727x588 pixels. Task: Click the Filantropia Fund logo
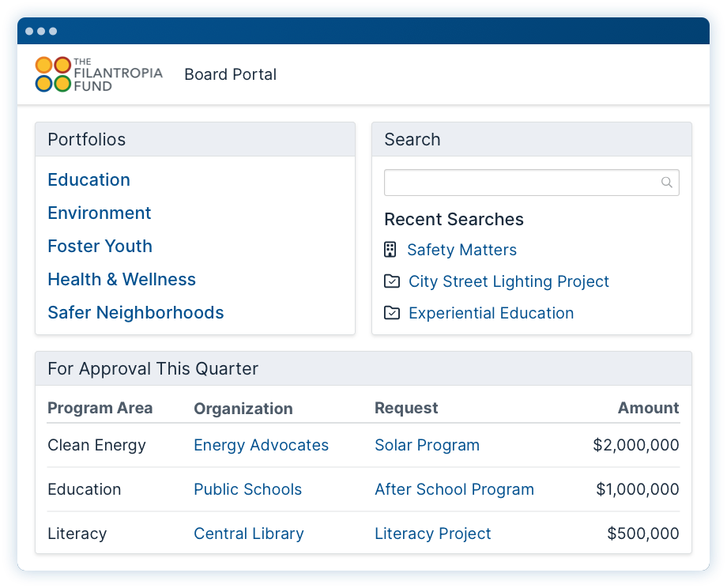click(99, 74)
